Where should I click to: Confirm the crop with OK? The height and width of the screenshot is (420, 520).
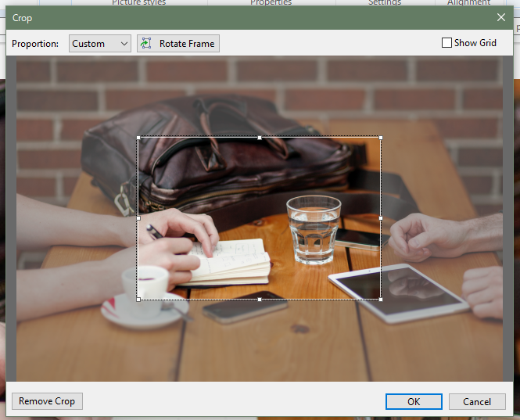414,401
